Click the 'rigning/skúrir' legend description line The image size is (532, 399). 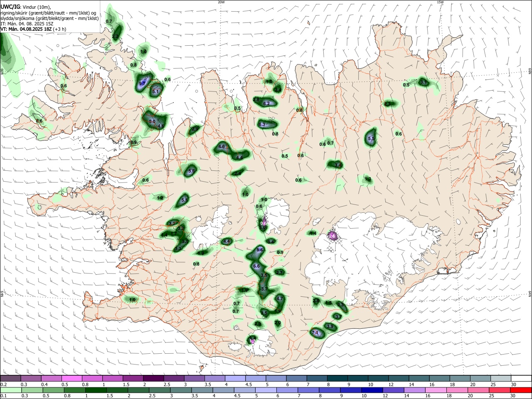tap(48, 13)
